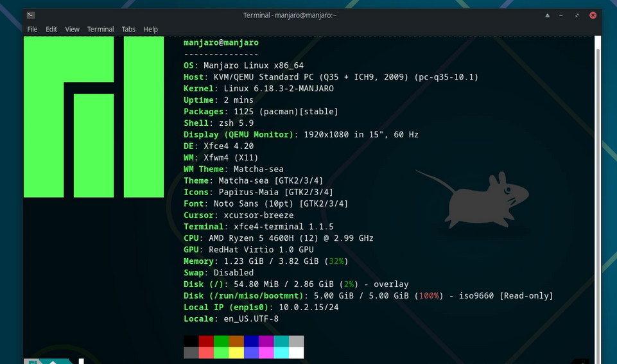
Task: Click the dark gray color swatch
Action: click(191, 352)
